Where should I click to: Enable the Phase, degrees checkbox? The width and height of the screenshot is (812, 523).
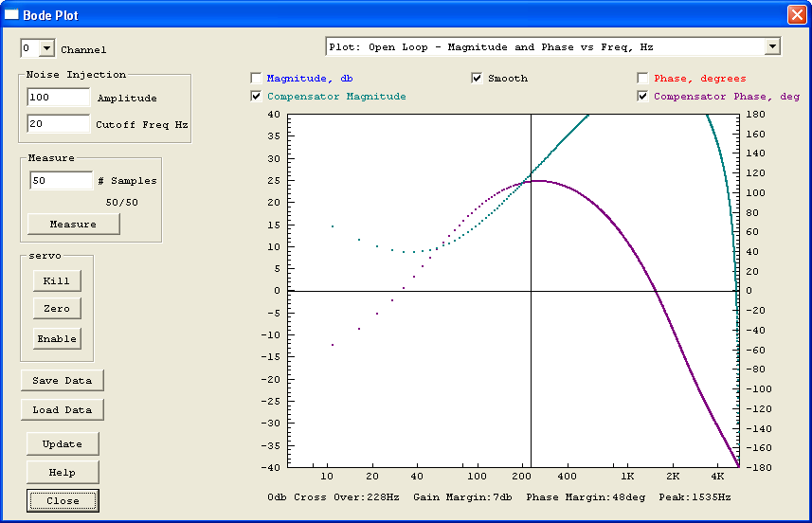coord(642,79)
